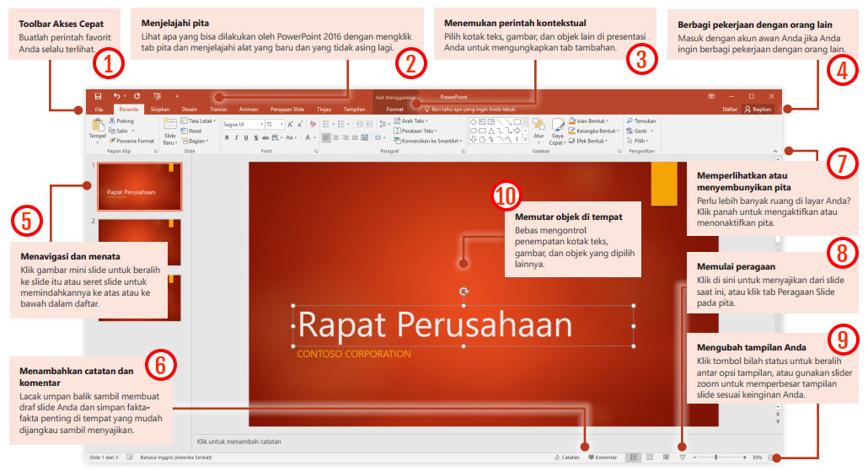The image size is (868, 471).
Task: Select slide 1 thumbnail Rapat Perusahaan
Action: tap(140, 186)
